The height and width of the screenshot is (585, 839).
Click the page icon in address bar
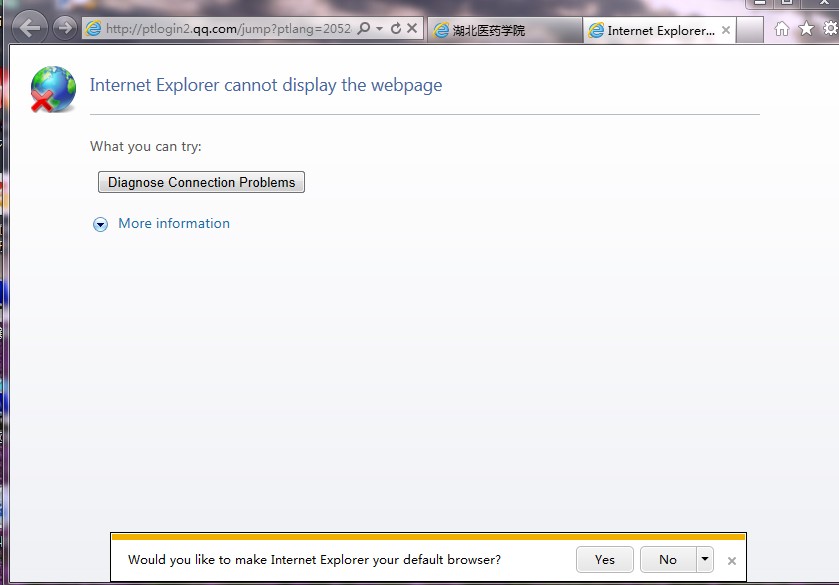(x=94, y=28)
